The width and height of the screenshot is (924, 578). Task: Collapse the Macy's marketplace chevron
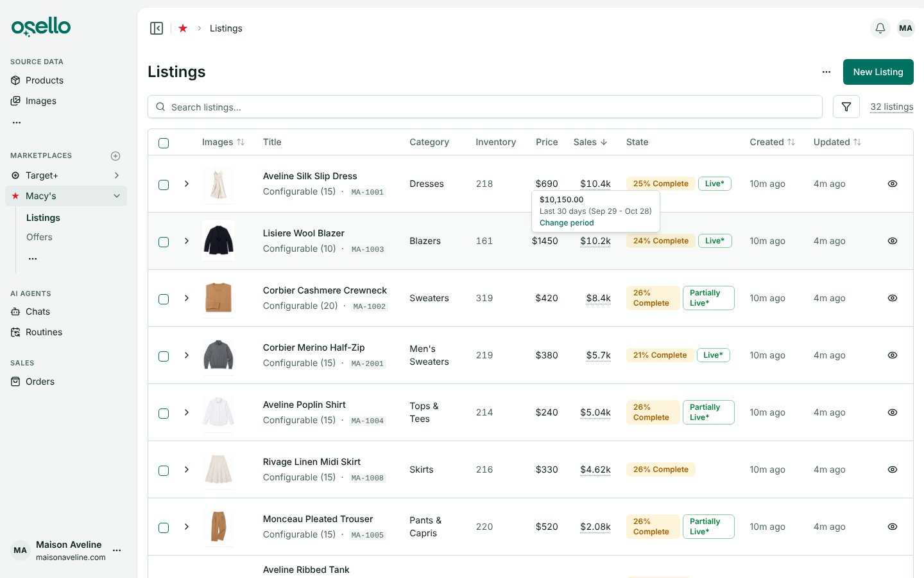(x=117, y=196)
